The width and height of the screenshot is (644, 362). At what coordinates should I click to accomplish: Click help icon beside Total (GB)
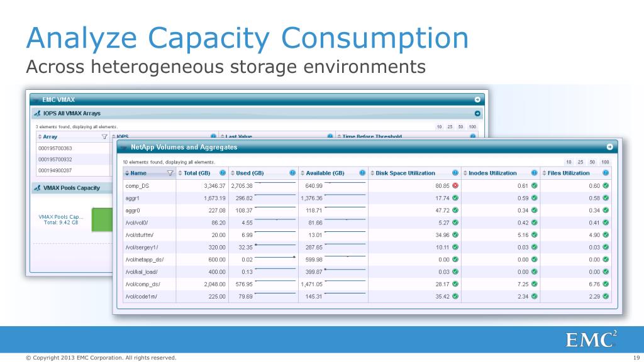[222, 173]
